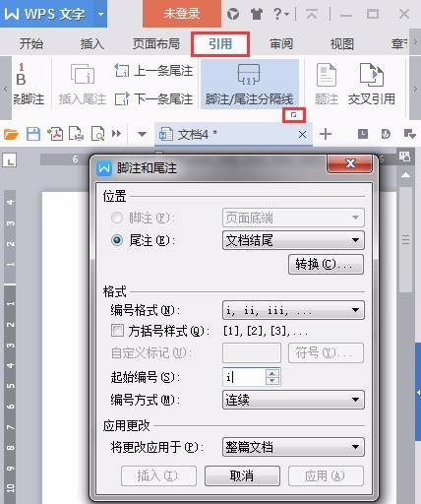Open the 将更改应用于 整篇文档 dropdown
This screenshot has width=421, height=504.
pyautogui.click(x=293, y=447)
